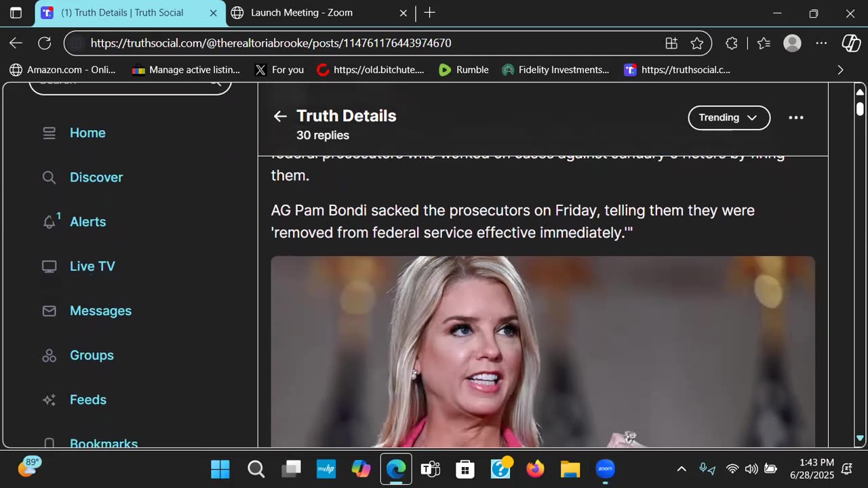This screenshot has height=488, width=868.
Task: Expand the Trending sort dropdown
Action: click(729, 118)
